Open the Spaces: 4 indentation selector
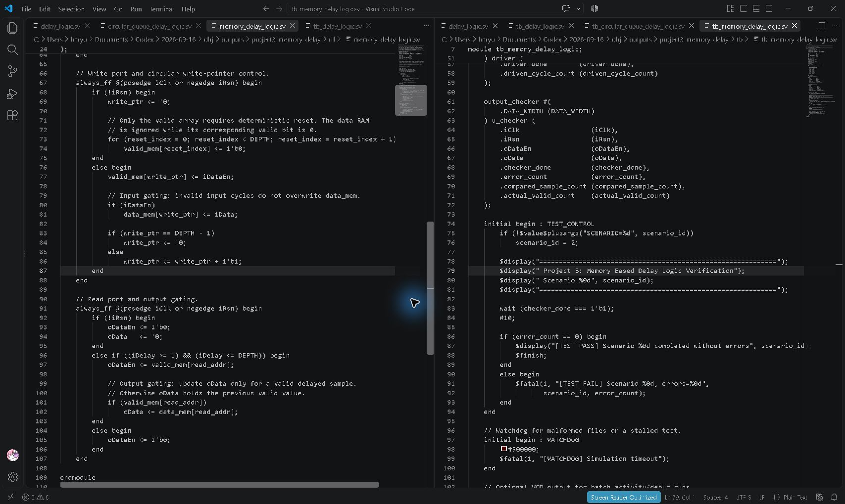845x504 pixels. [x=715, y=497]
